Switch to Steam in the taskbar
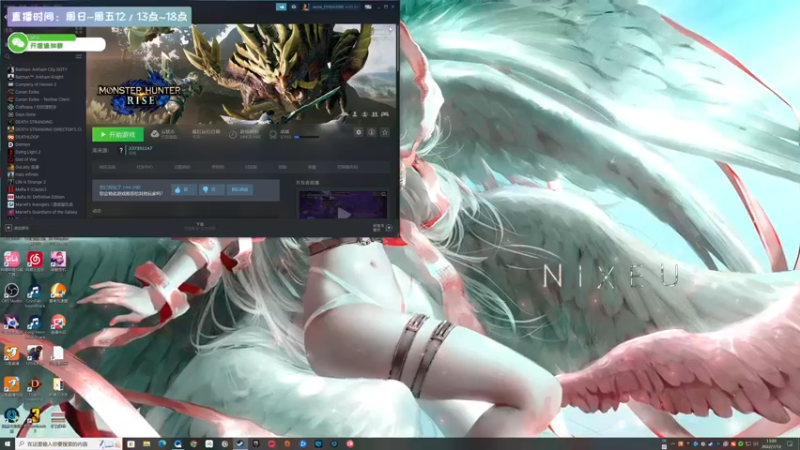 [x=240, y=444]
